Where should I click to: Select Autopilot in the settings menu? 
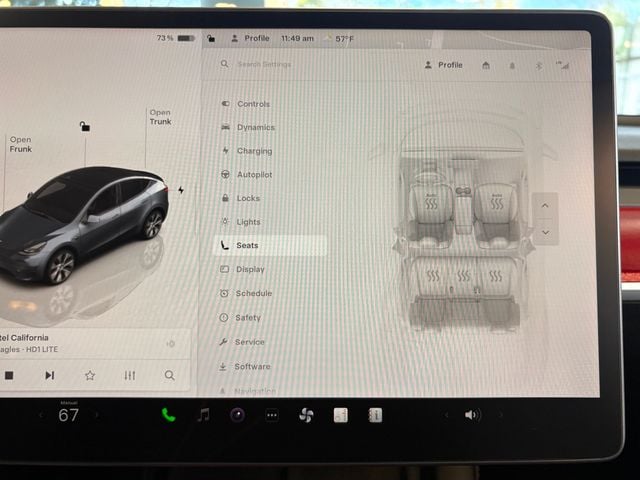(254, 174)
